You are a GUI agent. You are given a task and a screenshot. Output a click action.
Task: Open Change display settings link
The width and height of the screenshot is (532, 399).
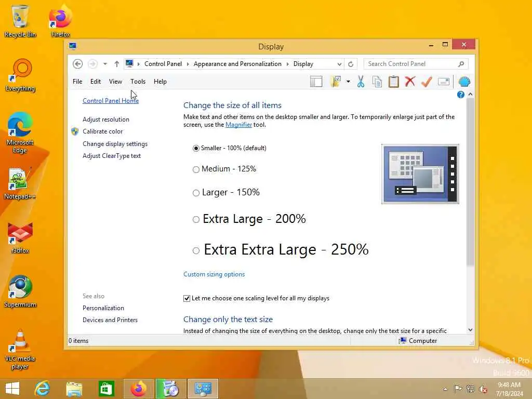115,144
